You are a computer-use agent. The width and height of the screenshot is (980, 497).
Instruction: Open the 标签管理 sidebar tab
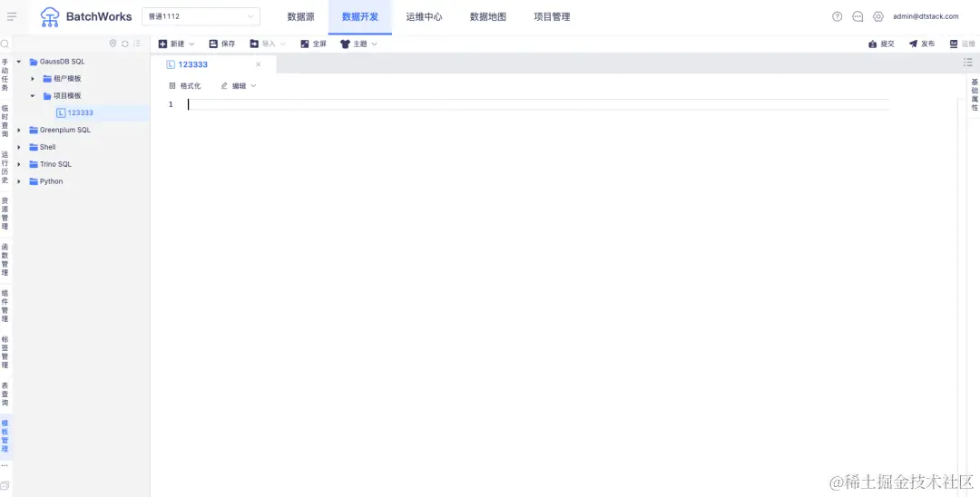point(5,352)
